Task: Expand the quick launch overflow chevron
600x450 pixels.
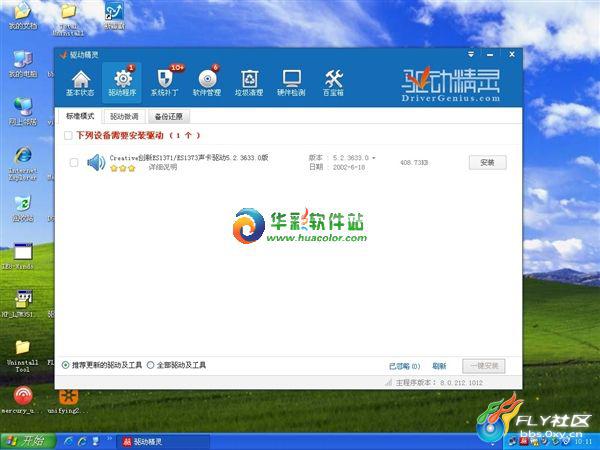Action: click(109, 439)
